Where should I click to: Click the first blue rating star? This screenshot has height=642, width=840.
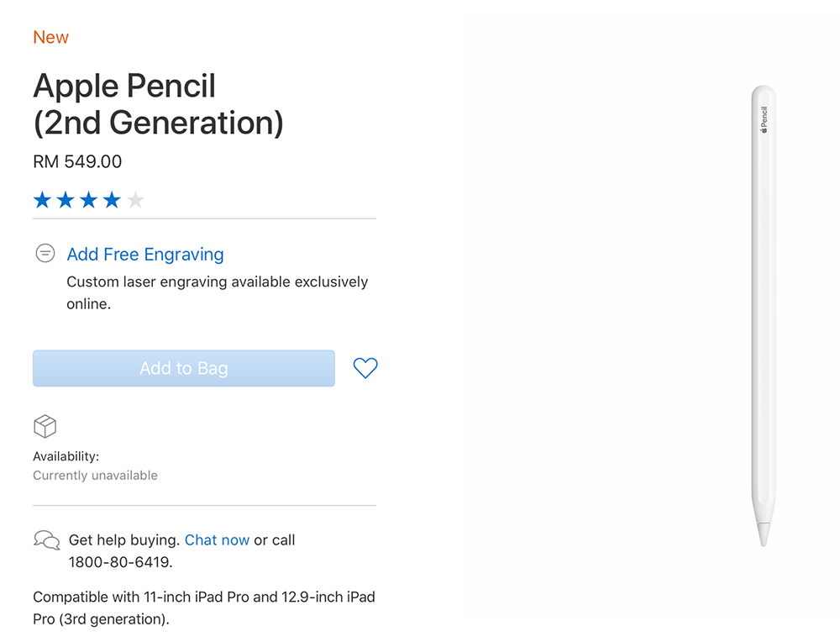(42, 200)
